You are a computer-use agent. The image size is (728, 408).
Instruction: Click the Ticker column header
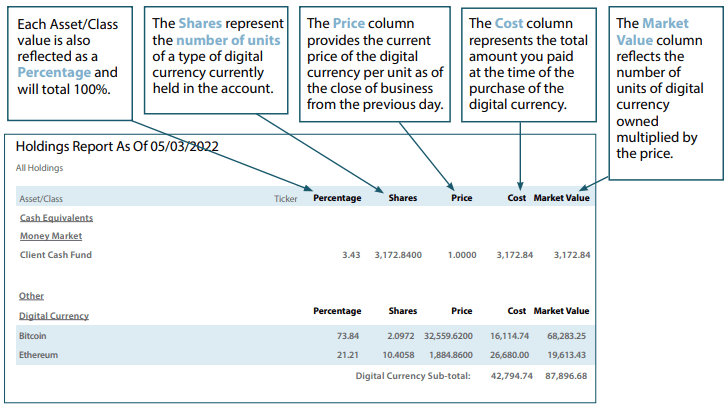[286, 198]
